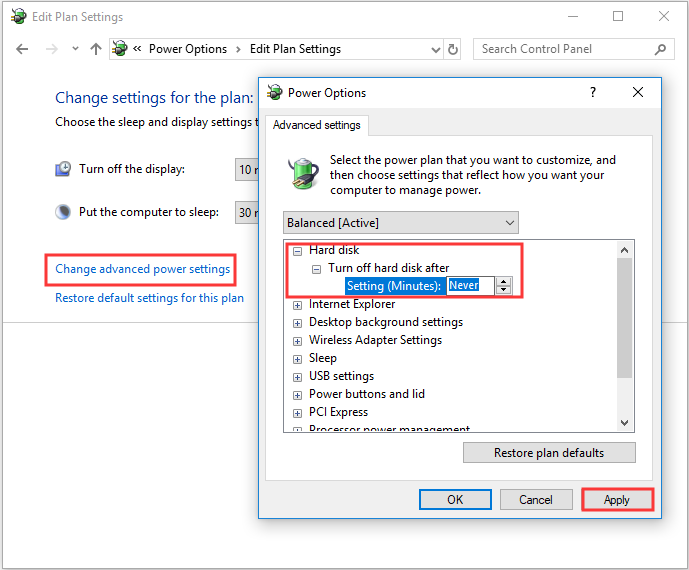The width and height of the screenshot is (689, 570).
Task: Click the address bar refresh icon
Action: pos(453,49)
